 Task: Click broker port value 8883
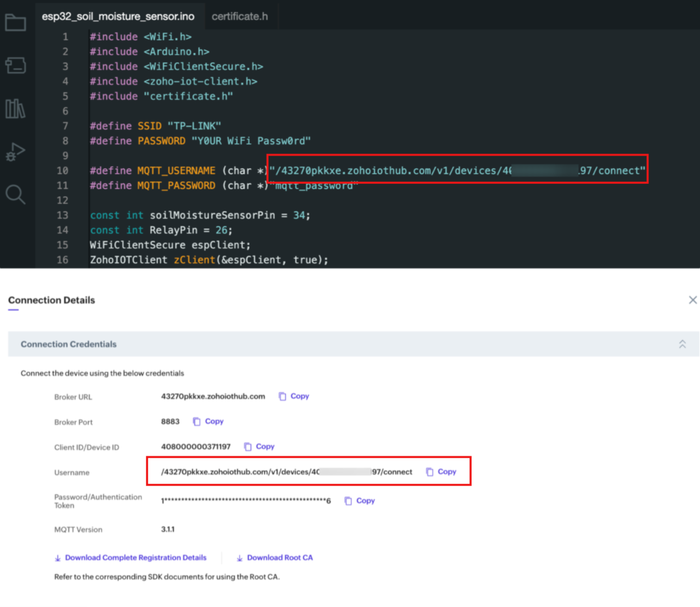[x=170, y=422]
